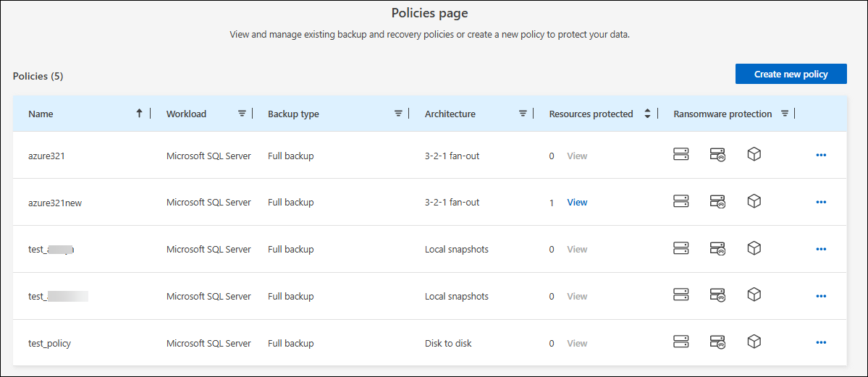The height and width of the screenshot is (377, 868).
Task: Open the Architecture column filter
Action: 522,114
